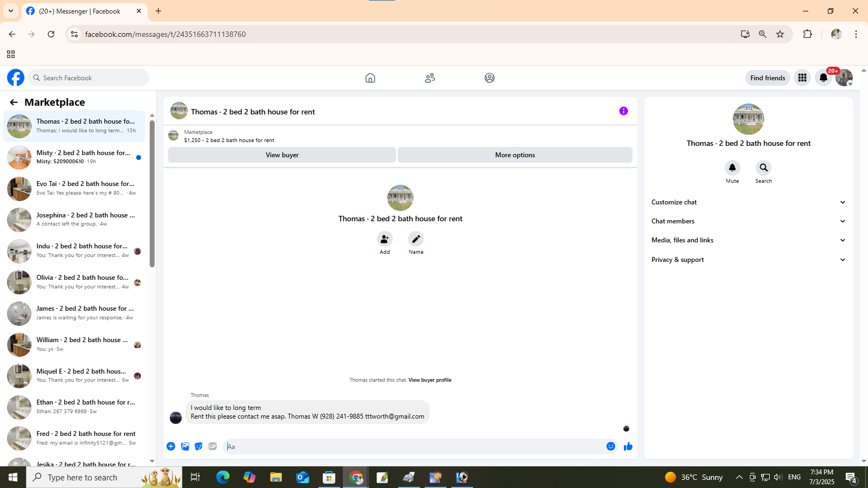
Task: Click the Chrome address bar URL
Action: tap(165, 34)
